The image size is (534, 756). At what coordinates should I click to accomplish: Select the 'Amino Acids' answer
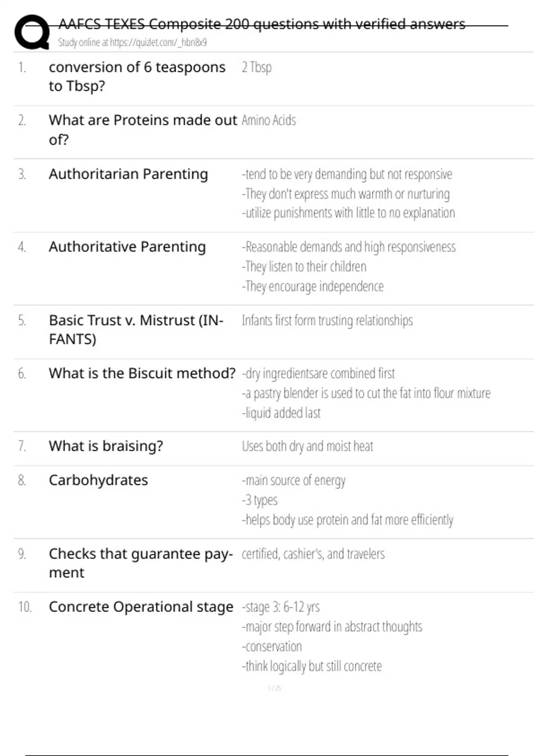click(x=268, y=120)
